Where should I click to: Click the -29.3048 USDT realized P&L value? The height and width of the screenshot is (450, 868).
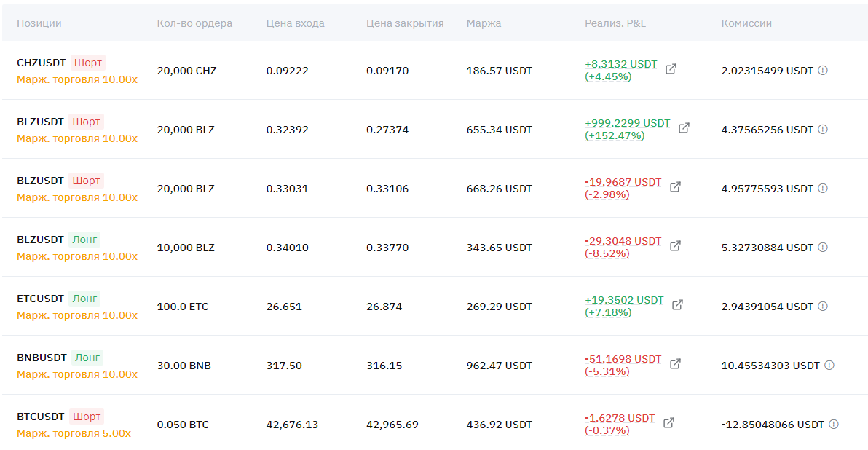click(x=623, y=241)
